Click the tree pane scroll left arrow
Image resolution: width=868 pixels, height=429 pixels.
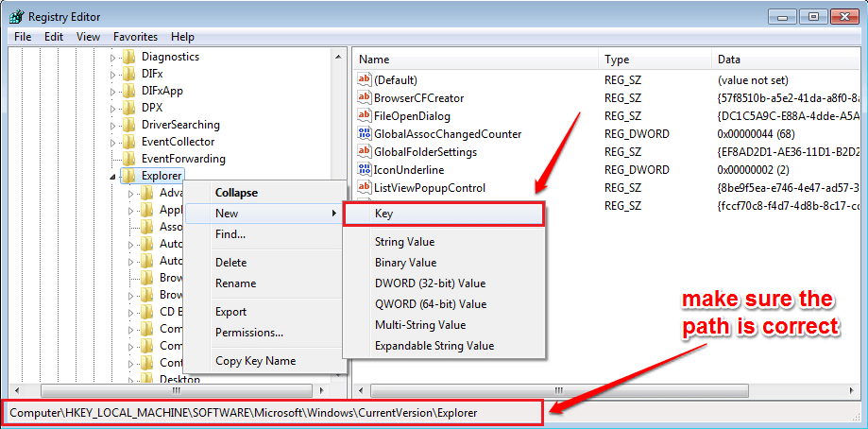pyautogui.click(x=16, y=390)
